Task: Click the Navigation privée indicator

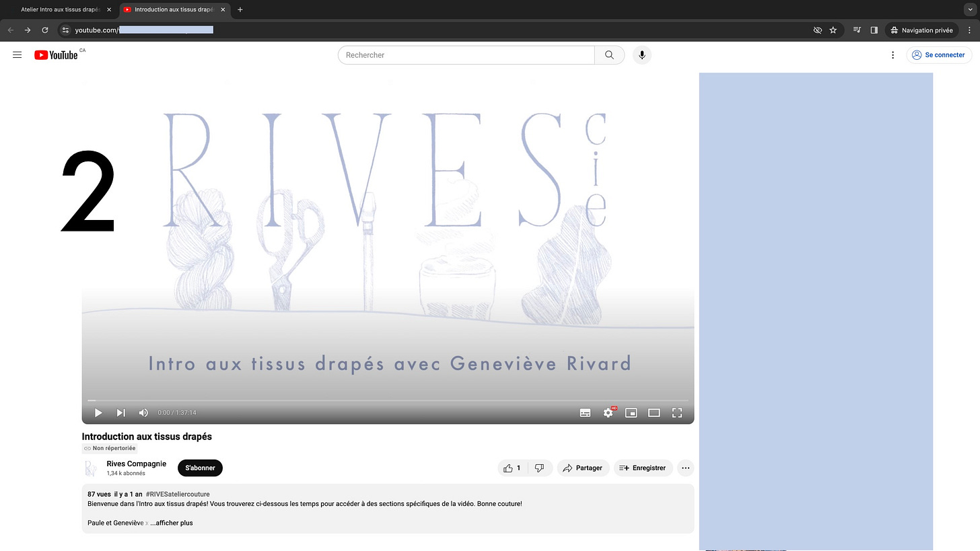Action: [921, 30]
